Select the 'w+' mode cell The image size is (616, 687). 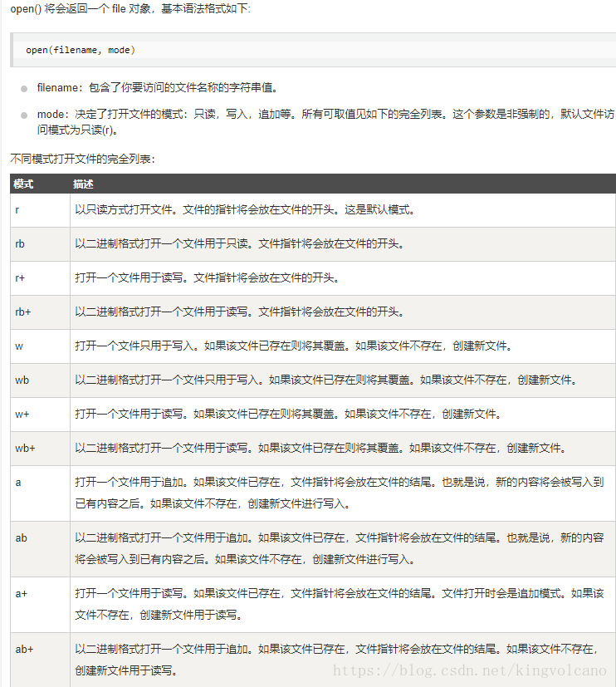[x=41, y=414]
